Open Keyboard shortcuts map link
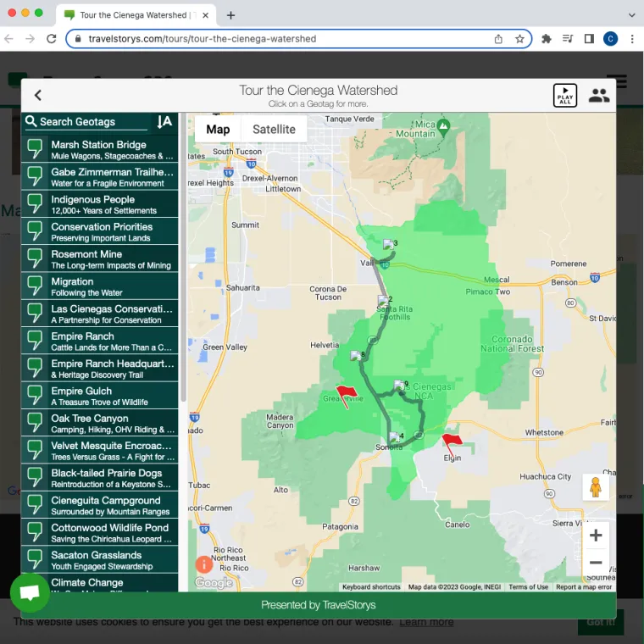This screenshot has width=644, height=644. tap(371, 587)
